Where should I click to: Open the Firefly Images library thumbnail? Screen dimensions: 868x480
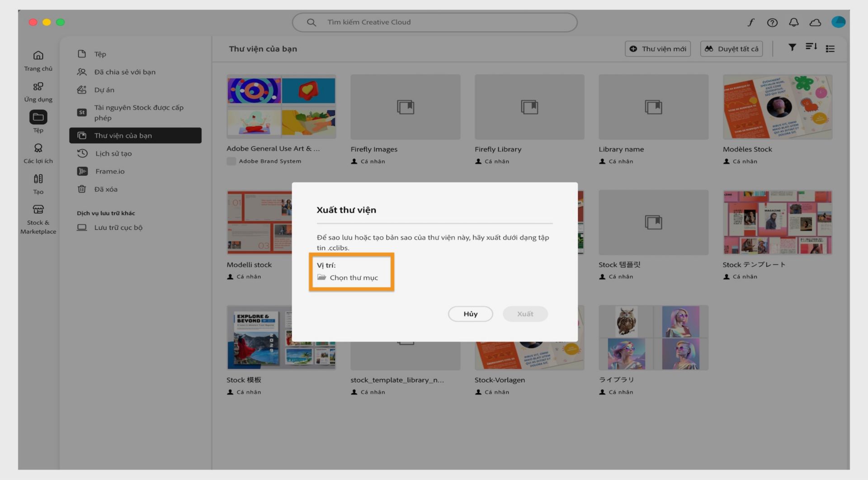pos(406,107)
